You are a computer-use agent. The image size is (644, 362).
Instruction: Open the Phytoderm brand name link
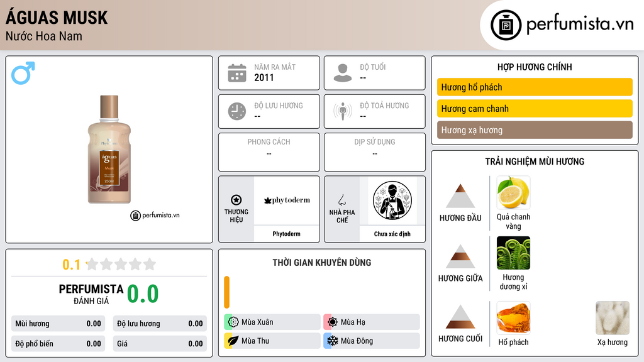286,234
